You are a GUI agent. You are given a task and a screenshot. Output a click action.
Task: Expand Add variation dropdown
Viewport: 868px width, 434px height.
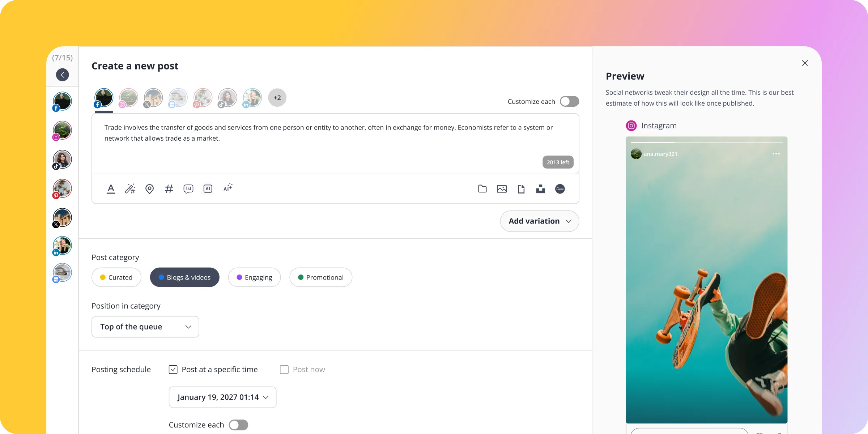point(540,221)
